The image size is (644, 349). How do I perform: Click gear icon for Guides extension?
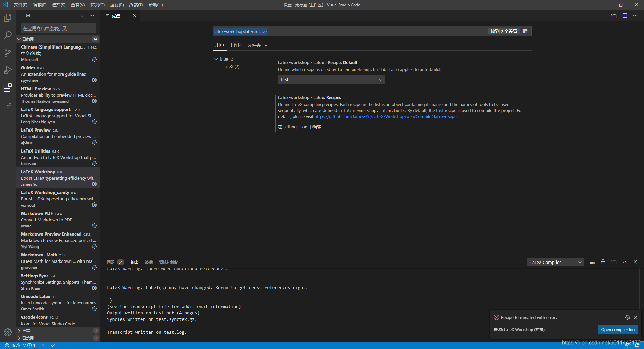94,80
